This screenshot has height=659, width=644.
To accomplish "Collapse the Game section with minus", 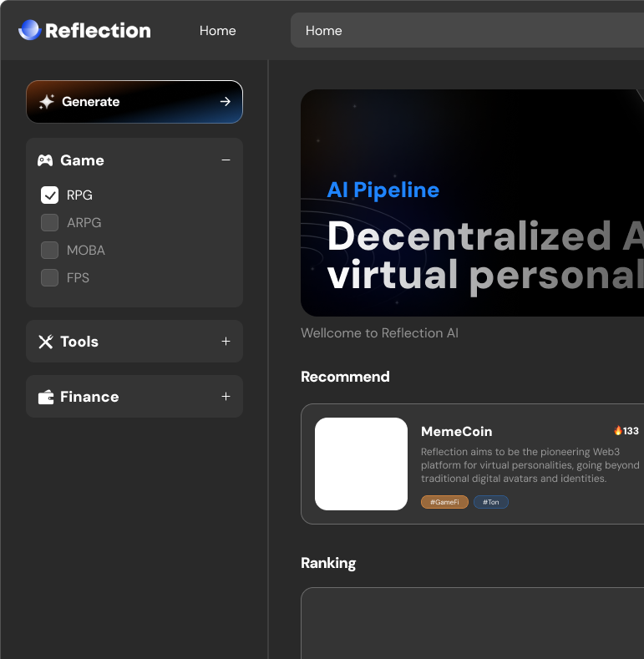I will 226,160.
